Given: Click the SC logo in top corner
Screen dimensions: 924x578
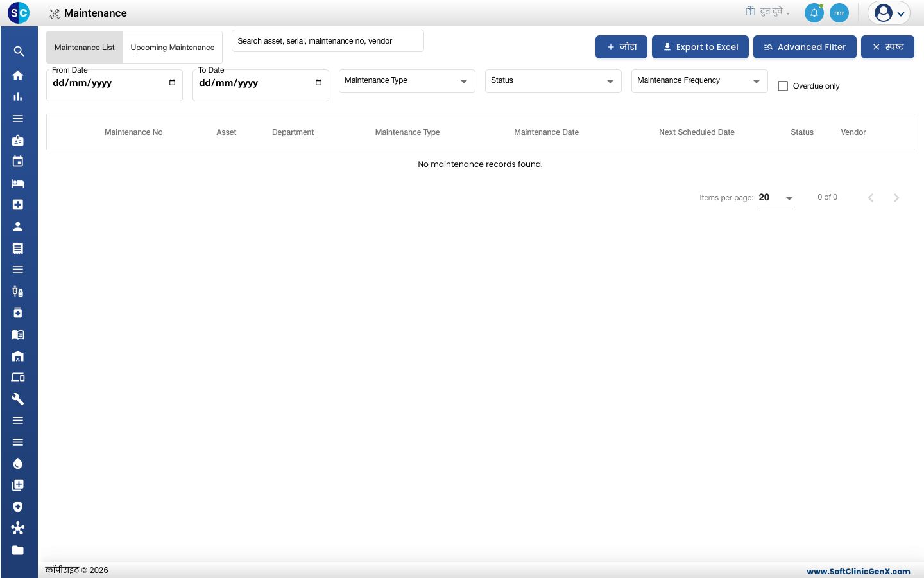Looking at the screenshot, I should coord(19,13).
